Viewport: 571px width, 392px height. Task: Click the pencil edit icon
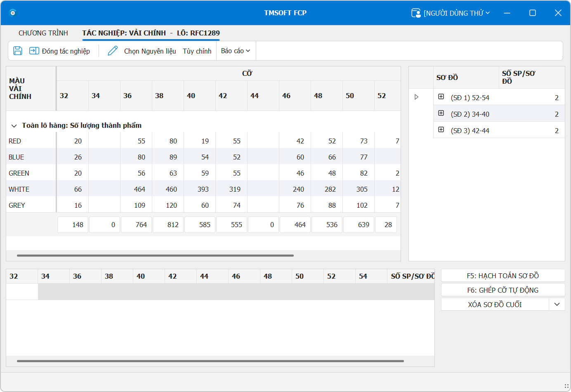tap(112, 51)
